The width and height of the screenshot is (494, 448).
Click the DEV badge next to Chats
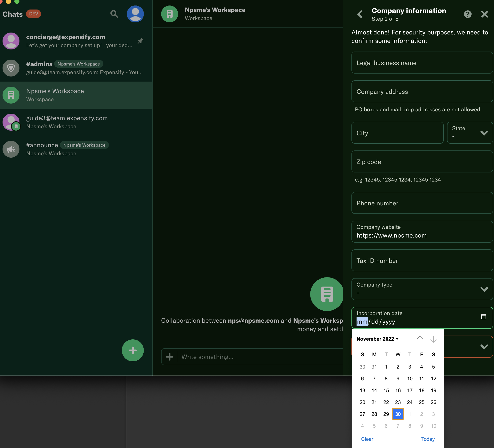point(33,14)
